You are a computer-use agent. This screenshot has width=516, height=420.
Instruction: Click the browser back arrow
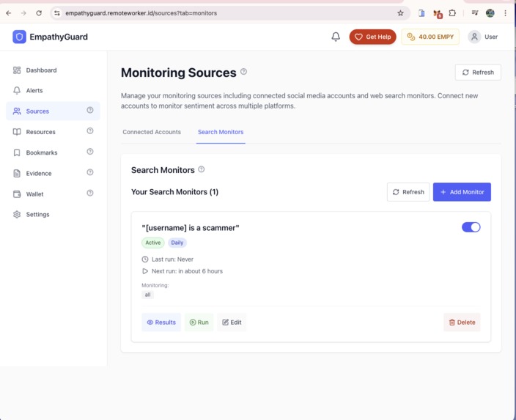coord(9,13)
